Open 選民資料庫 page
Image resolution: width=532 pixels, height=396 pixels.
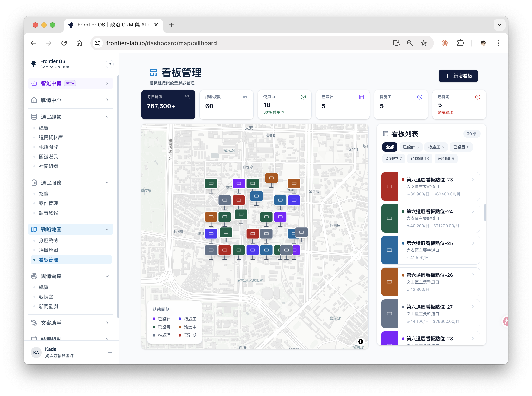pos(51,137)
